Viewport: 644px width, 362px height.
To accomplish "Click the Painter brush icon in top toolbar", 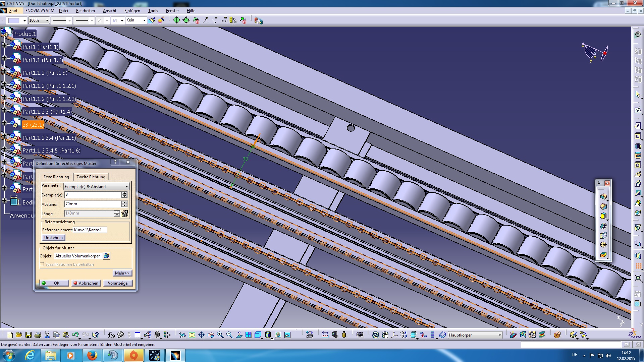I will click(152, 20).
